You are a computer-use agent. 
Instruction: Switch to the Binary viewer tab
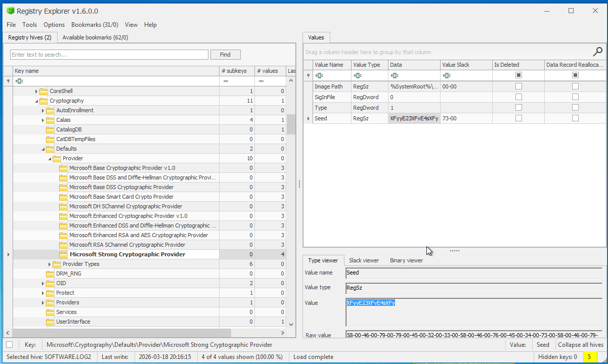406,260
